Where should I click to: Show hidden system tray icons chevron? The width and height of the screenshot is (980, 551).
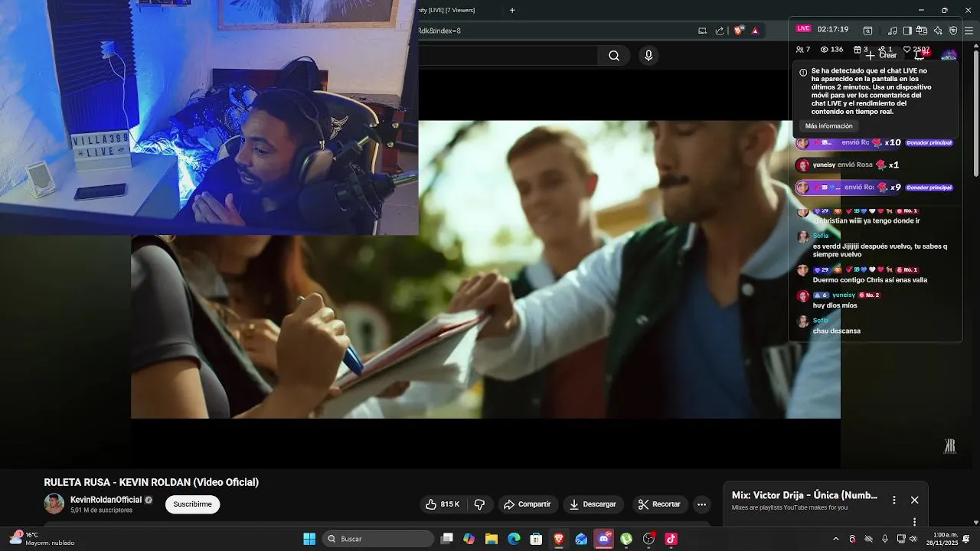[x=835, y=539]
